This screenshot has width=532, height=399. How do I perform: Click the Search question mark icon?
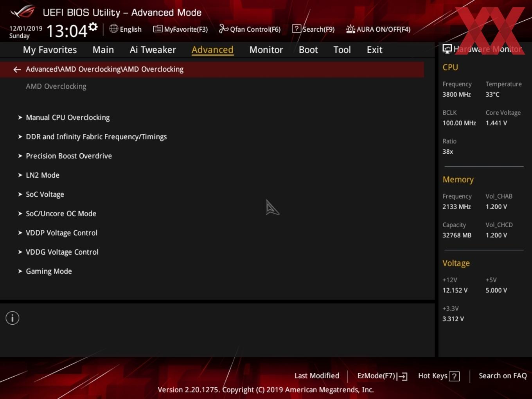point(297,29)
